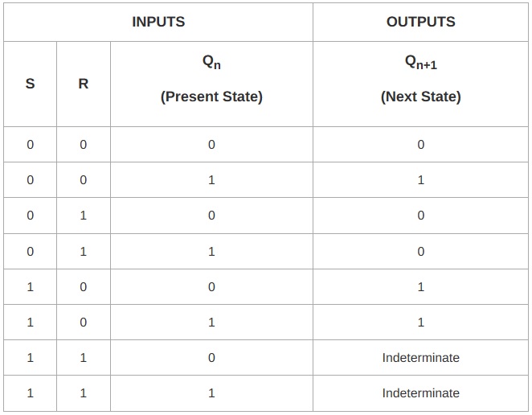
Task: Select Indeterminate in the S=1, R=1, Qn=0 row
Action: tap(421, 358)
